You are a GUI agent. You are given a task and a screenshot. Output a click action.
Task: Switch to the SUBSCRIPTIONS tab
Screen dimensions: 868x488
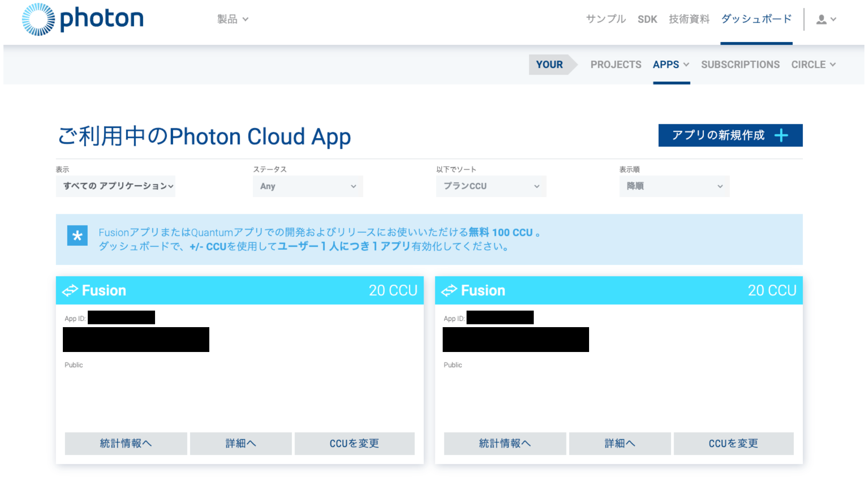(x=740, y=65)
